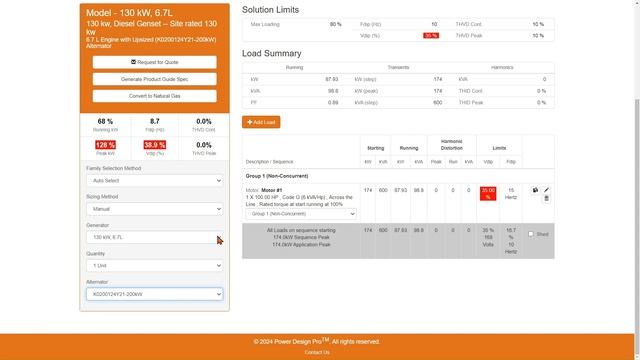Click the Add Load button
Viewport: 640px width, 360px height.
[x=261, y=122]
